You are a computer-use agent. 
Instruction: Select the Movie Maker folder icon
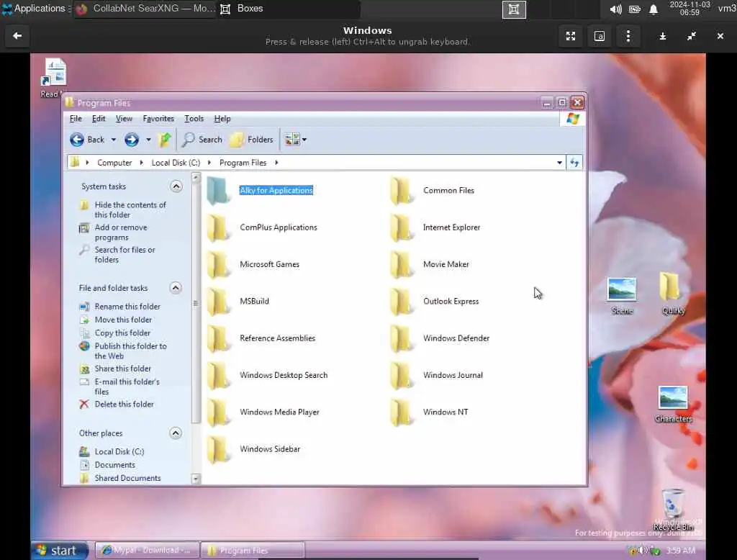402,264
